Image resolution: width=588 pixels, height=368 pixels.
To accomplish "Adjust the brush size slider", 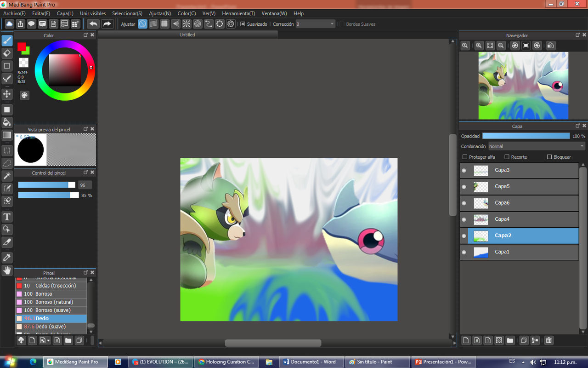I will (46, 185).
